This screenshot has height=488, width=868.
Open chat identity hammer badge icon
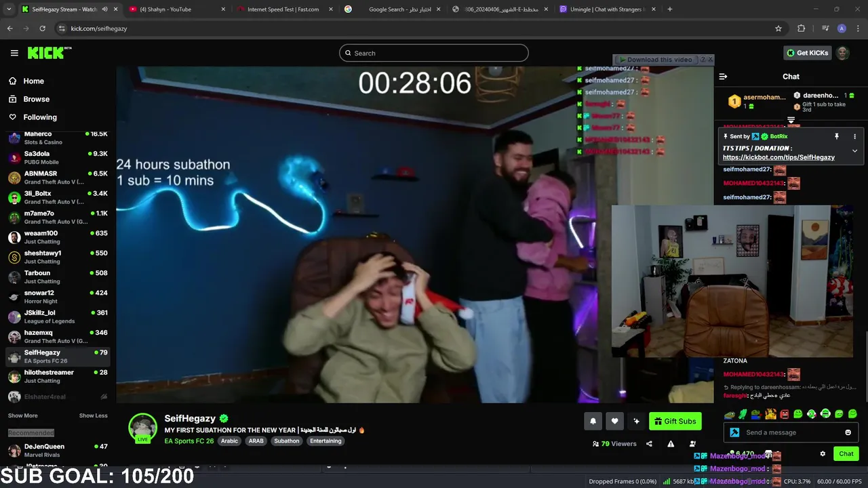click(x=734, y=432)
